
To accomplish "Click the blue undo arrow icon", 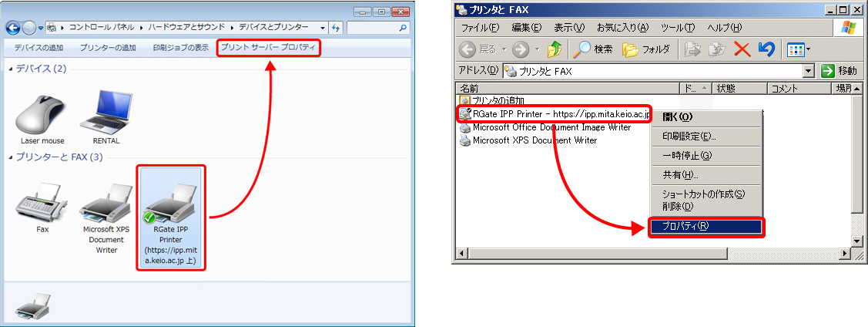I will [x=766, y=49].
